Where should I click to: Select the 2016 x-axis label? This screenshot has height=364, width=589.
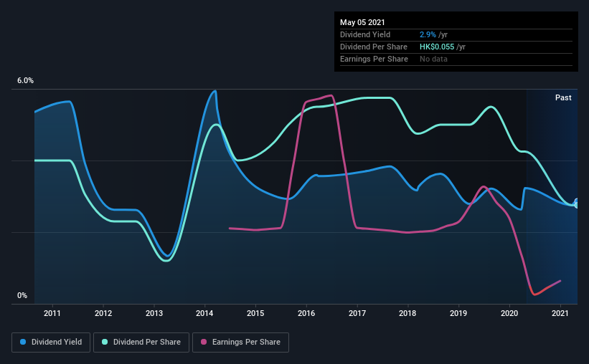306,313
